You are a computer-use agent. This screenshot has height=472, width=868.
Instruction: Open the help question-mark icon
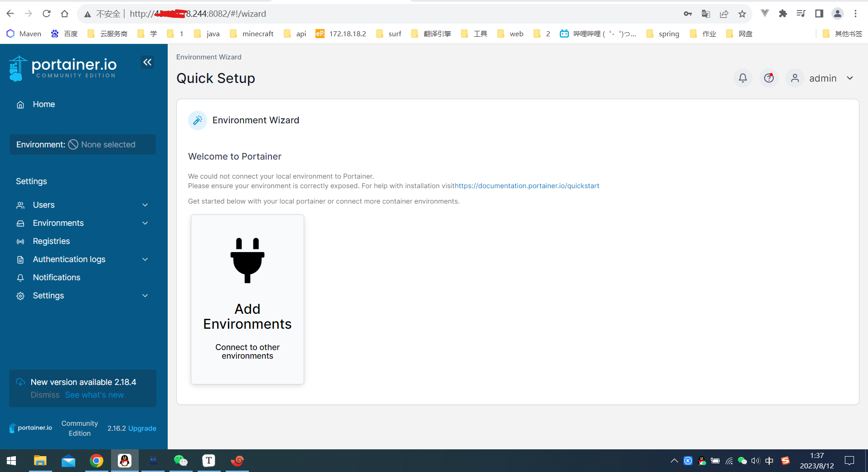[x=769, y=78]
